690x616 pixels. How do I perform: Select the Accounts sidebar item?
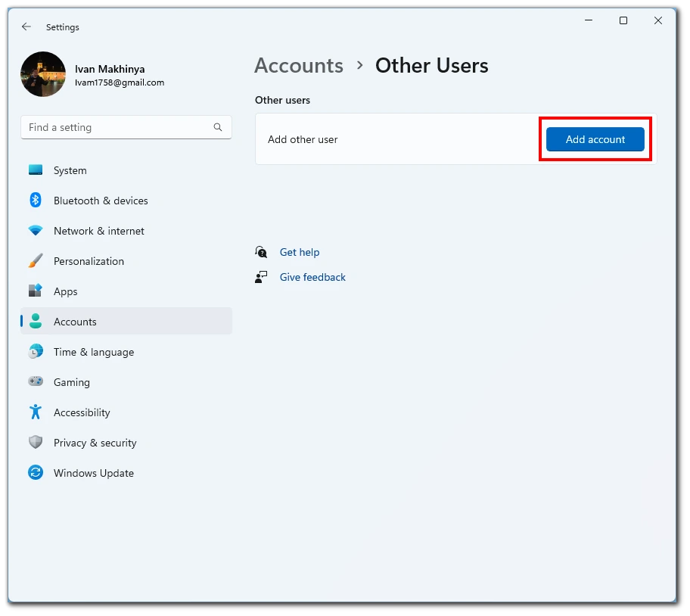pos(75,322)
